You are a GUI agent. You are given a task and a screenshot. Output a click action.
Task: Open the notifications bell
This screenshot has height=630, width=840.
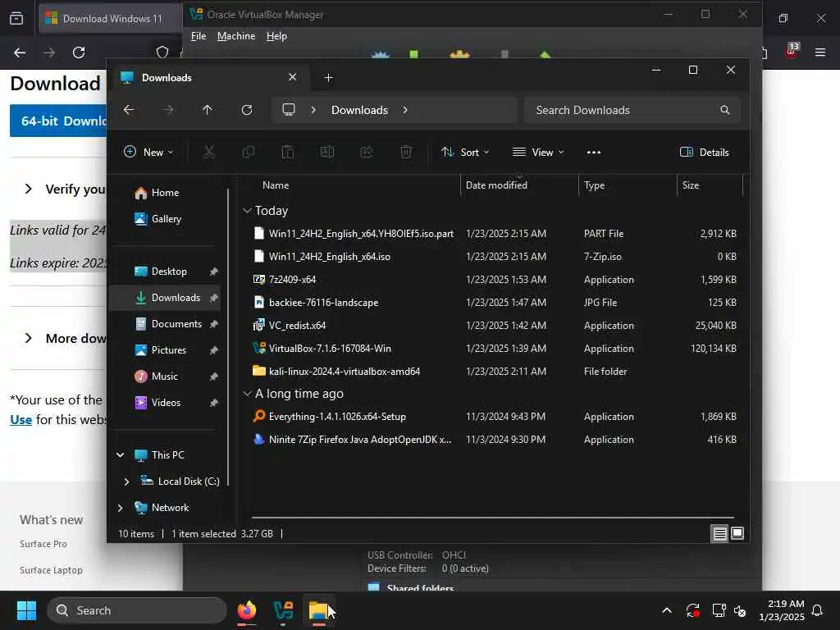[818, 610]
